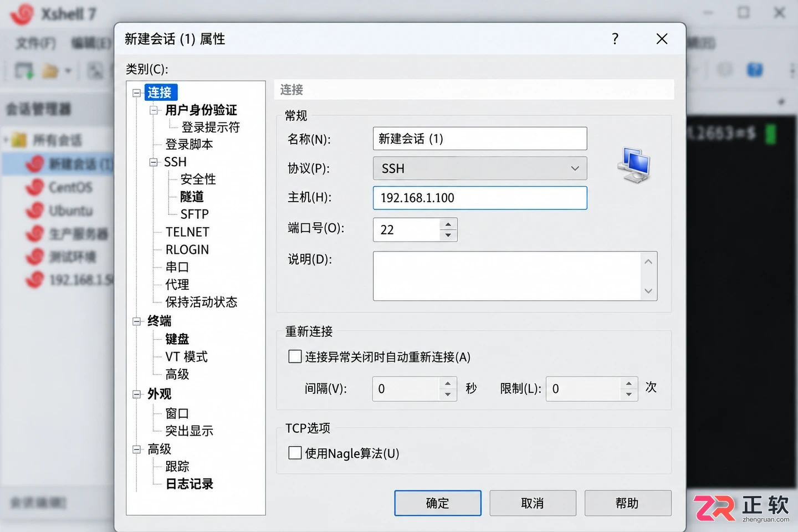Open 用户身份验证 settings

point(201,110)
